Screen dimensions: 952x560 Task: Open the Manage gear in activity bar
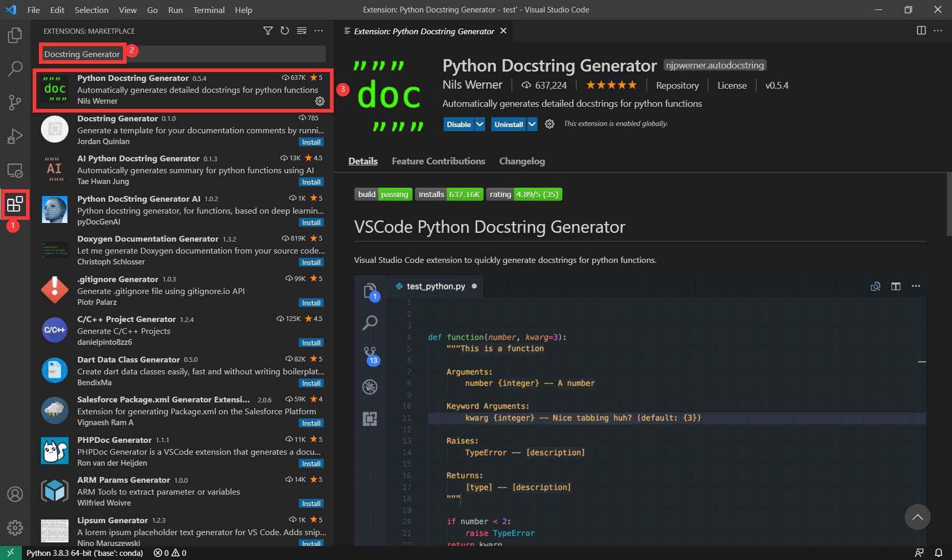(x=15, y=528)
